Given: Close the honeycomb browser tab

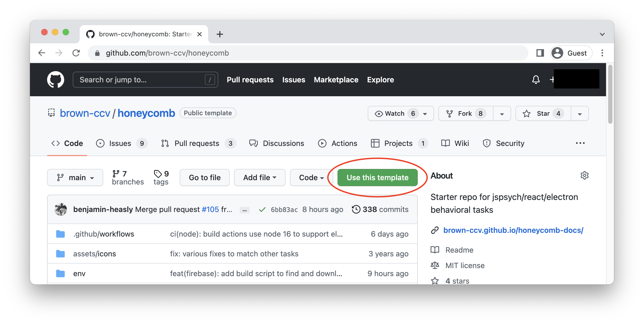Looking at the screenshot, I should [x=199, y=34].
